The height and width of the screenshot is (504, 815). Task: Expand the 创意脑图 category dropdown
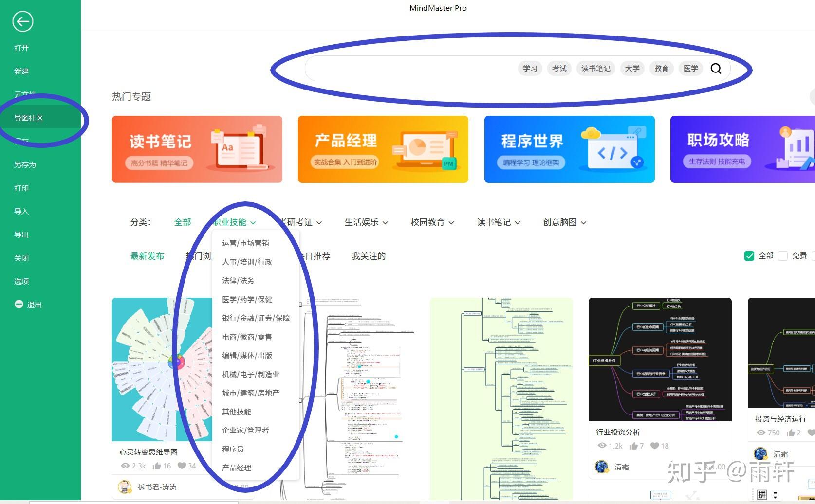pos(565,222)
